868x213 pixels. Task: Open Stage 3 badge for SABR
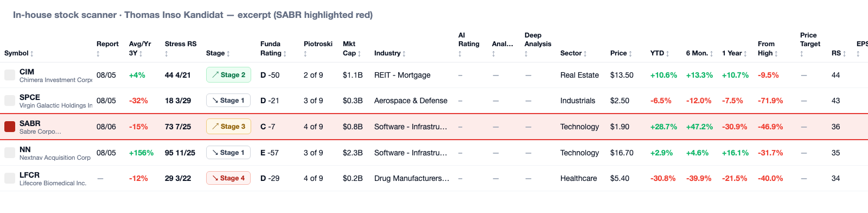[228, 127]
